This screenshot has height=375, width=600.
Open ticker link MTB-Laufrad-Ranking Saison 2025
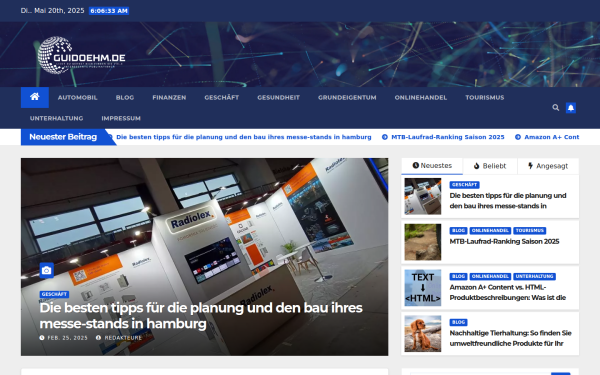point(448,137)
